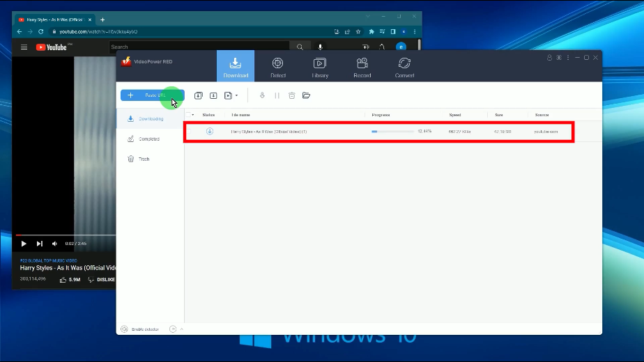
Task: Open the Convert tab
Action: tap(404, 68)
